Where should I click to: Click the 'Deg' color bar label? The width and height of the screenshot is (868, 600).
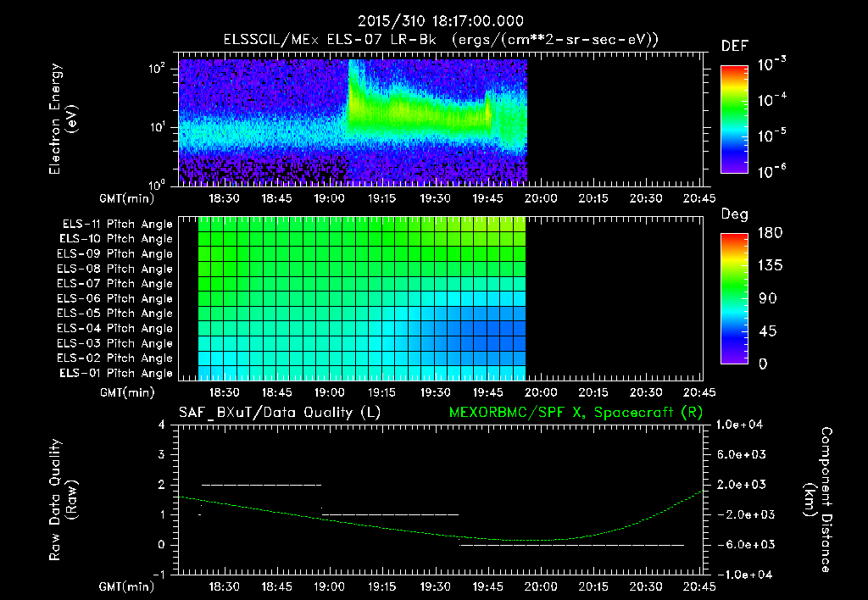[735, 214]
